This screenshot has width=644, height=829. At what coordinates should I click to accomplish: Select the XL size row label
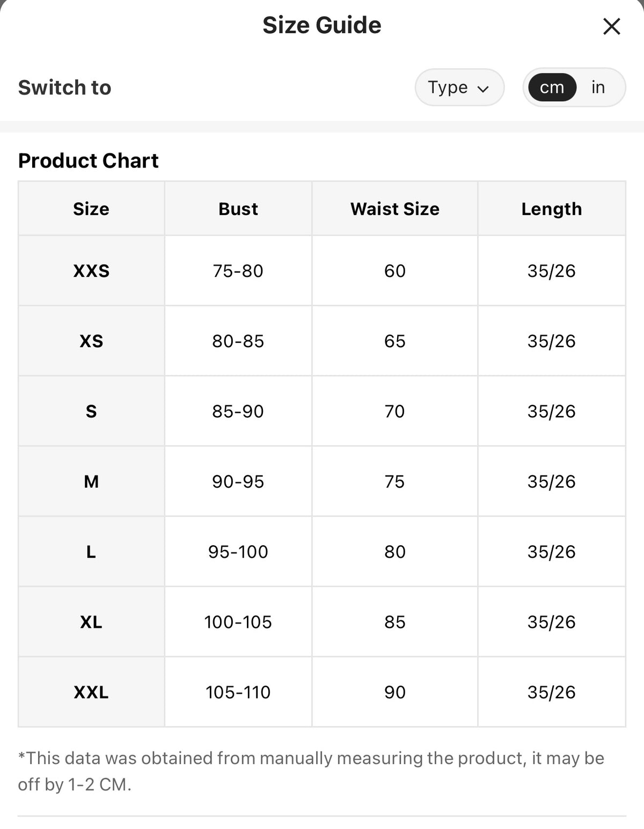91,622
